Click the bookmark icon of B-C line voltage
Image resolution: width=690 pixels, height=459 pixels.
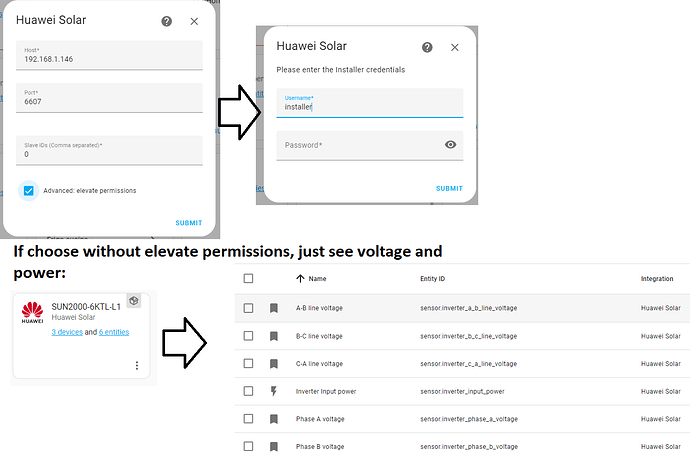pyautogui.click(x=274, y=336)
